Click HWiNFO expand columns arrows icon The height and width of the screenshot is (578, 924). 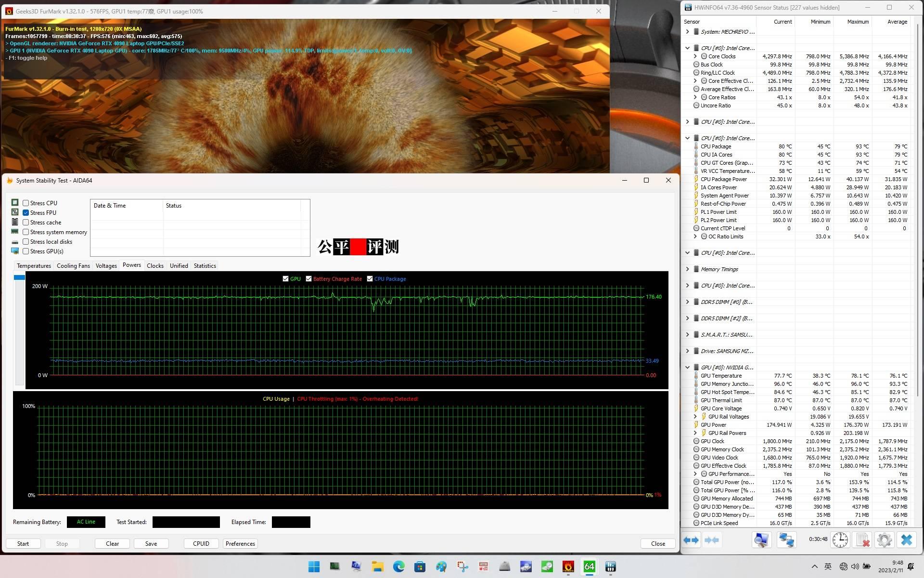tap(691, 540)
